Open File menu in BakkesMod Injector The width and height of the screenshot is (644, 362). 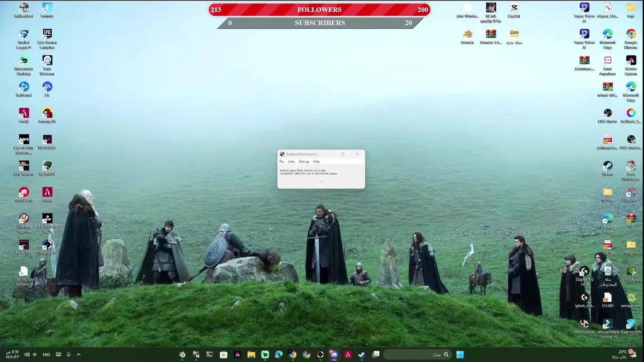(282, 161)
